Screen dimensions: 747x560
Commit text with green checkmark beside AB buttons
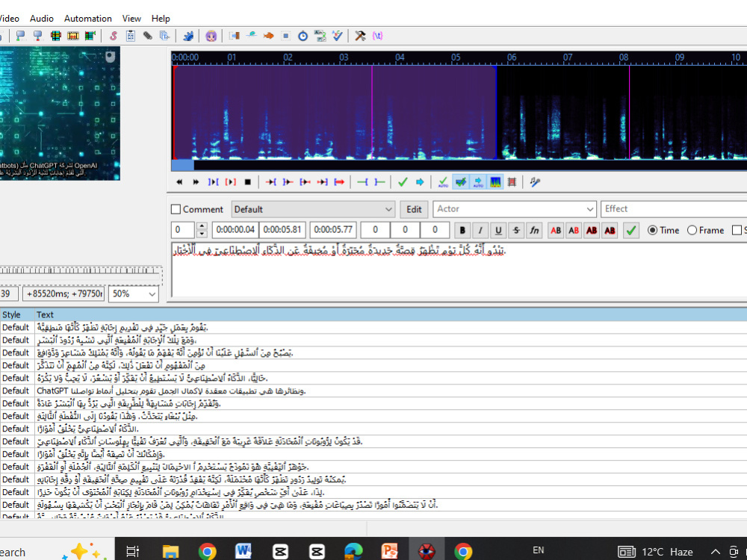point(631,231)
